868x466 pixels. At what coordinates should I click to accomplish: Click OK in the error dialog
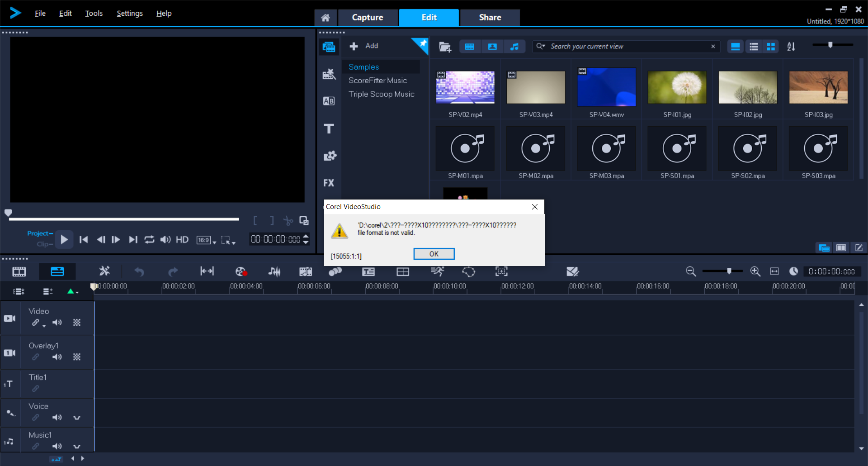click(434, 254)
